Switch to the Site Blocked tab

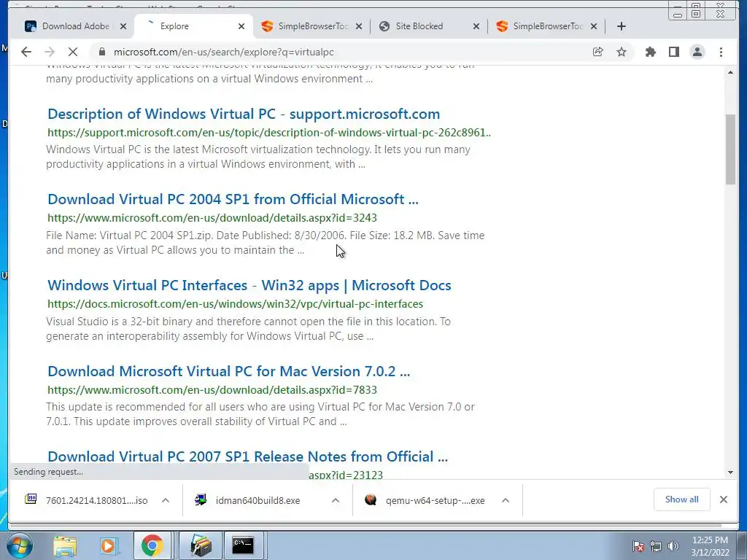tap(427, 26)
